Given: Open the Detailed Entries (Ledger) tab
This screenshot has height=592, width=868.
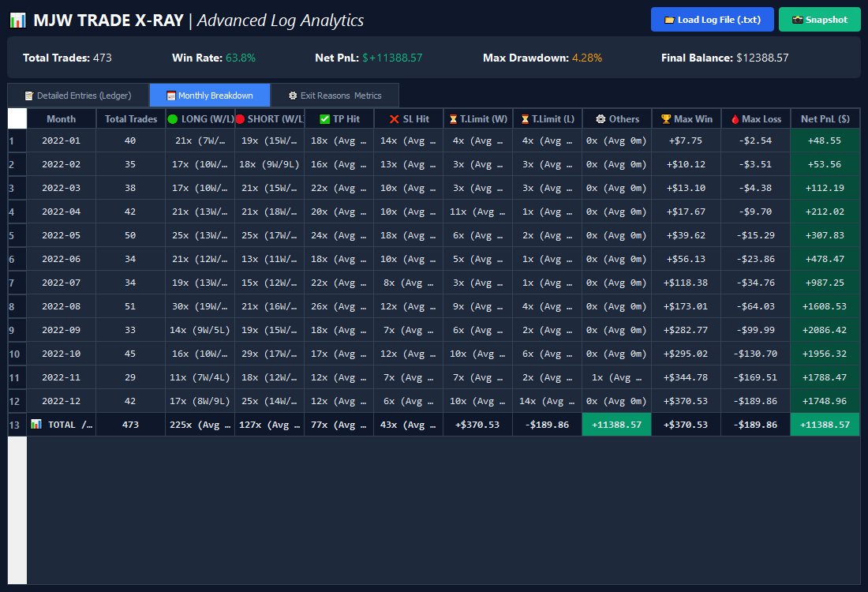Looking at the screenshot, I should point(78,96).
